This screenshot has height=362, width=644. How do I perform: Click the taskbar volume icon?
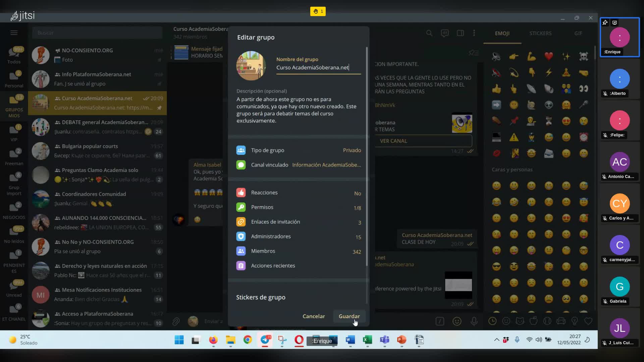pyautogui.click(x=539, y=340)
